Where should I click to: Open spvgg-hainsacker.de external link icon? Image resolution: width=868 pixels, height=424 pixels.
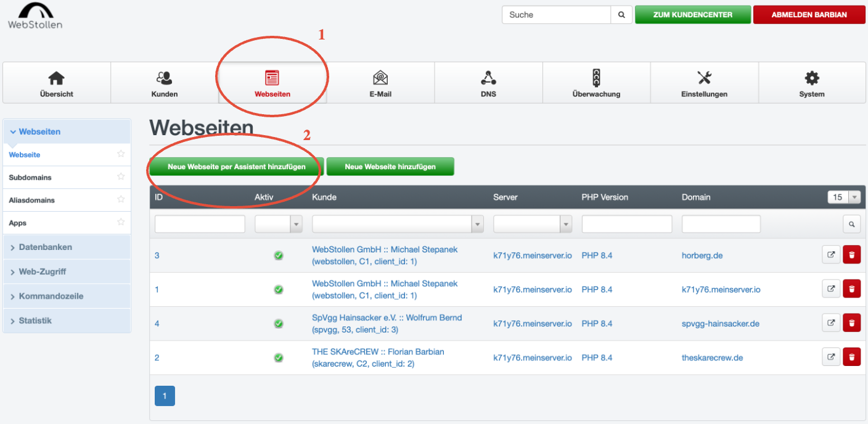click(x=831, y=322)
